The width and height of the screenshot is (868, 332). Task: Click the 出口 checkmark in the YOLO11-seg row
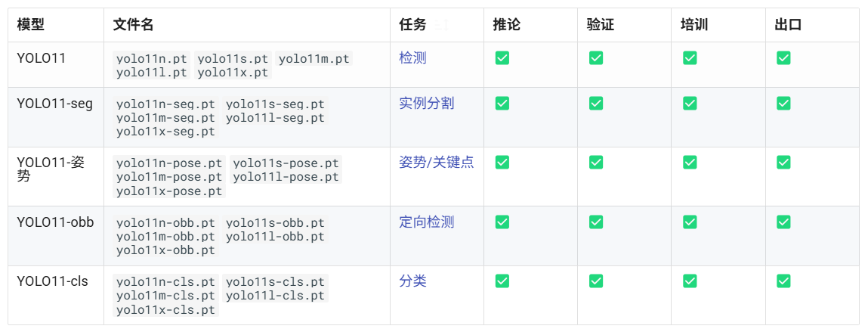pos(783,103)
